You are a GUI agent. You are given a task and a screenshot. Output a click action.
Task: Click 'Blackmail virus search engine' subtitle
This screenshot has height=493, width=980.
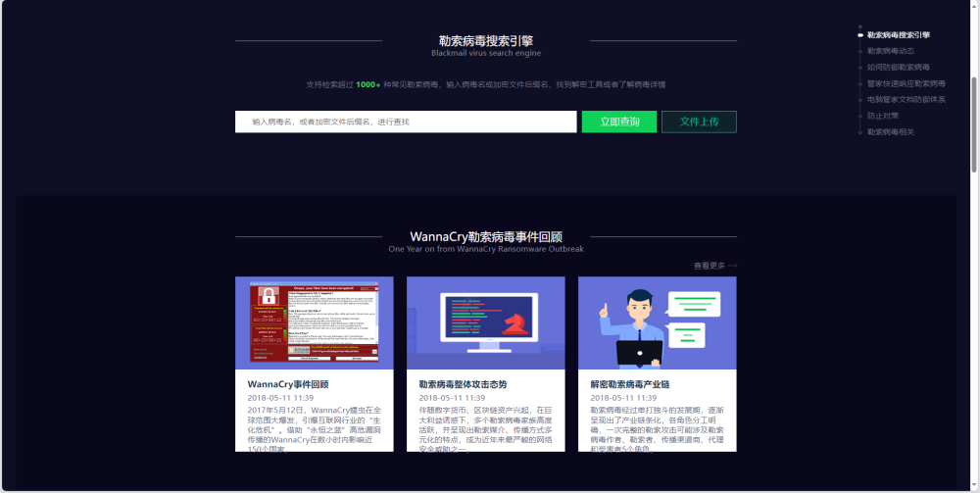(486, 53)
